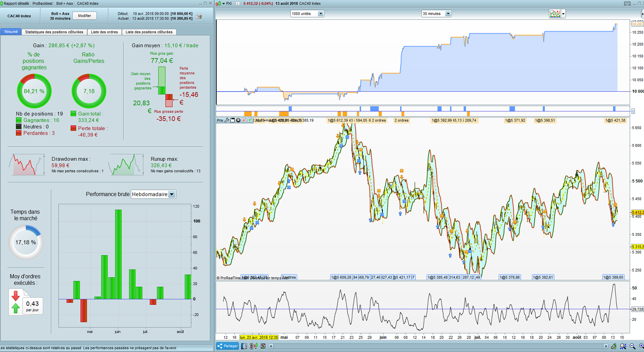Click red down-arrow icon in Prix toolbar
Image resolution: width=644 pixels, height=352 pixels.
pos(244,120)
